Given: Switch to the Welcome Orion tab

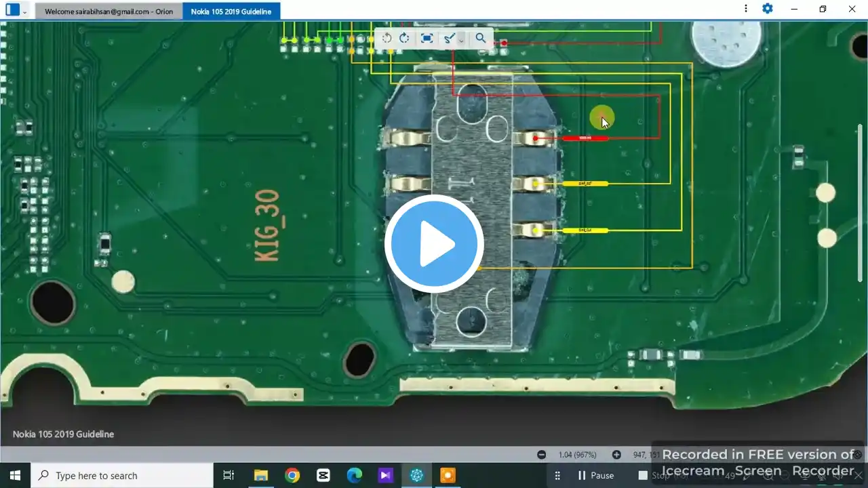Looking at the screenshot, I should (108, 12).
